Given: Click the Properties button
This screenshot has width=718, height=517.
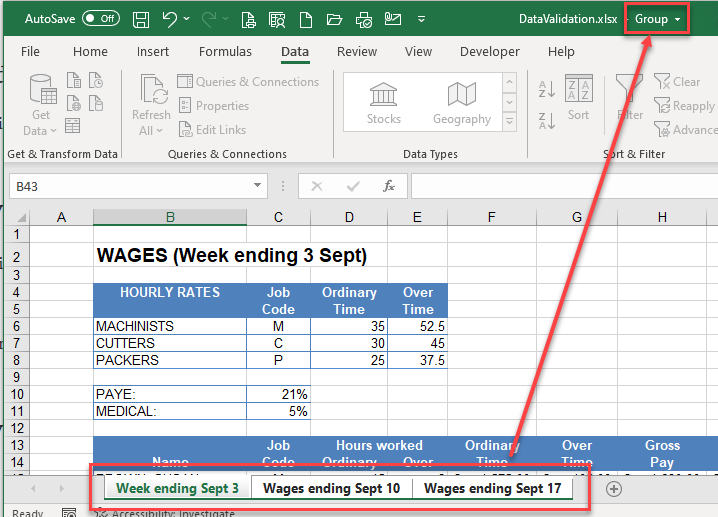Looking at the screenshot, I should 213,106.
